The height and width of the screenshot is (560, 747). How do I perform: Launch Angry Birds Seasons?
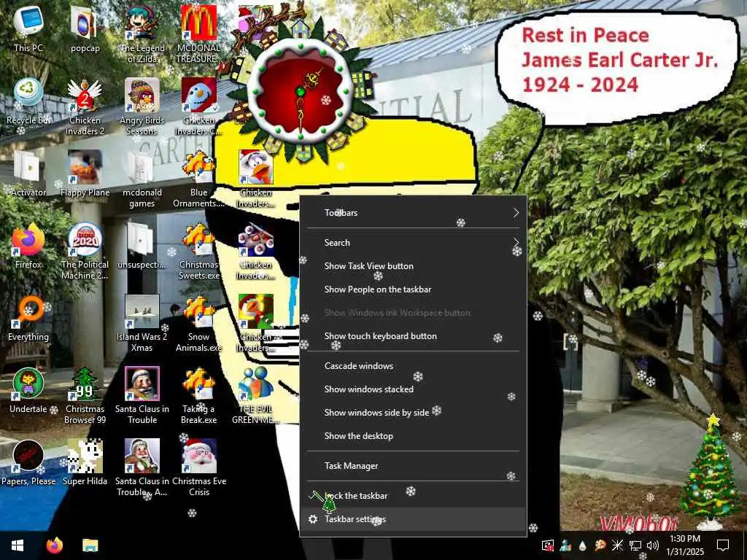[142, 106]
